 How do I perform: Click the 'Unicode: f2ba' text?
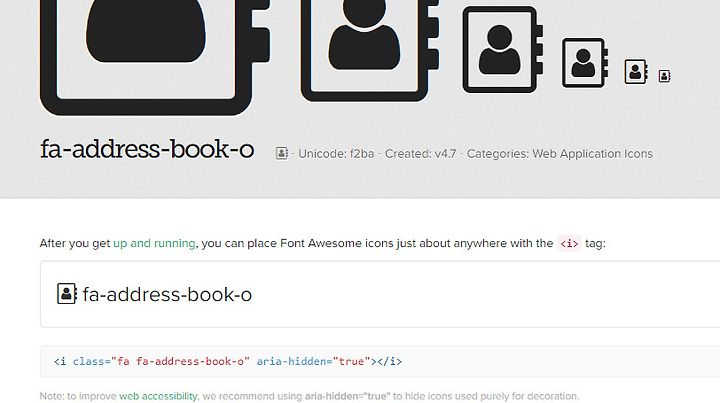(x=336, y=154)
